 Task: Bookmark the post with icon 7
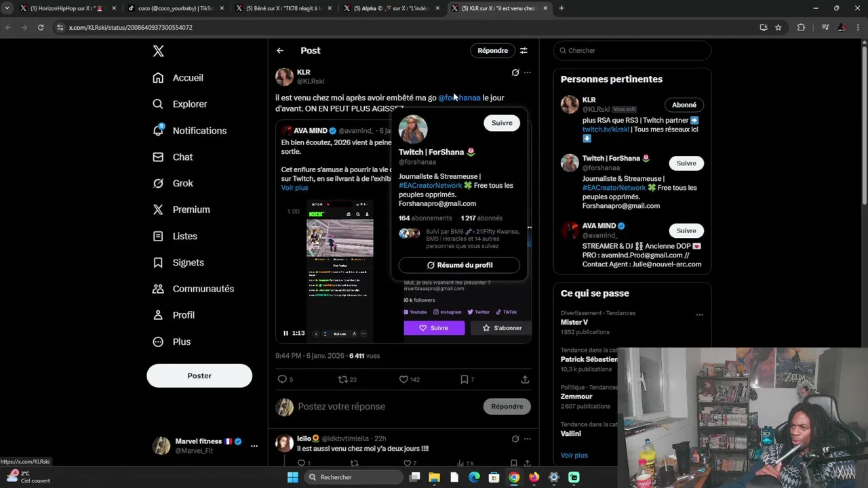click(465, 380)
